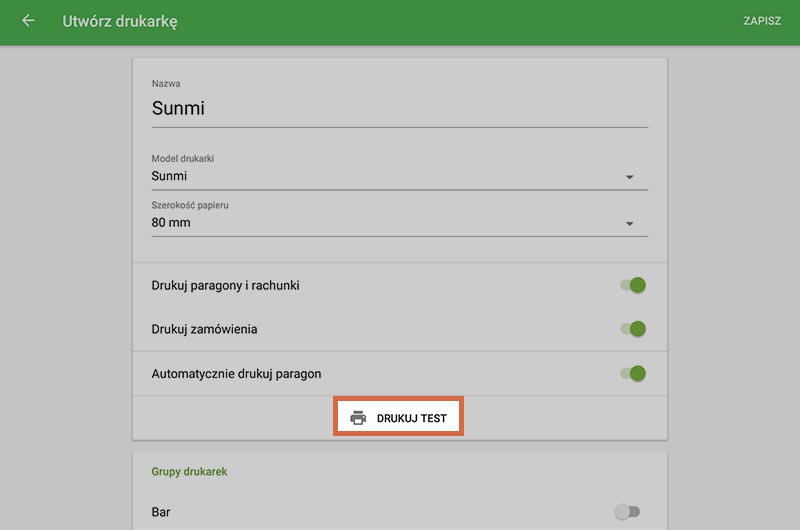Viewport: 800px width, 530px height.
Task: Open the Szerokość papieru dropdown arrow
Action: (629, 223)
